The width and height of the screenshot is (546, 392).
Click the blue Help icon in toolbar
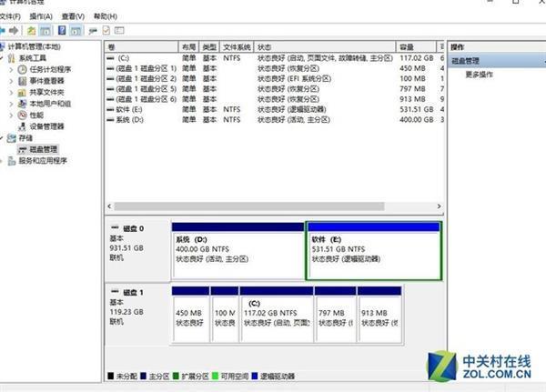pyautogui.click(x=64, y=30)
